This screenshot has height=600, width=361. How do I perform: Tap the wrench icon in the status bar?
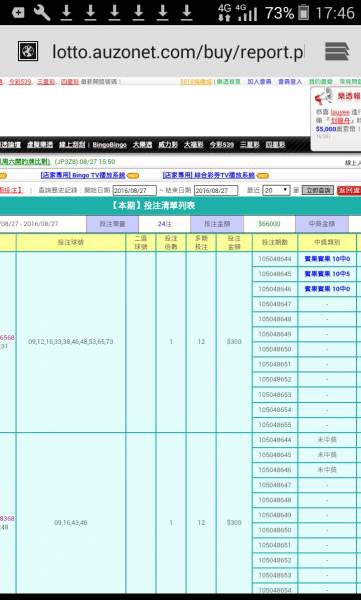(x=42, y=13)
